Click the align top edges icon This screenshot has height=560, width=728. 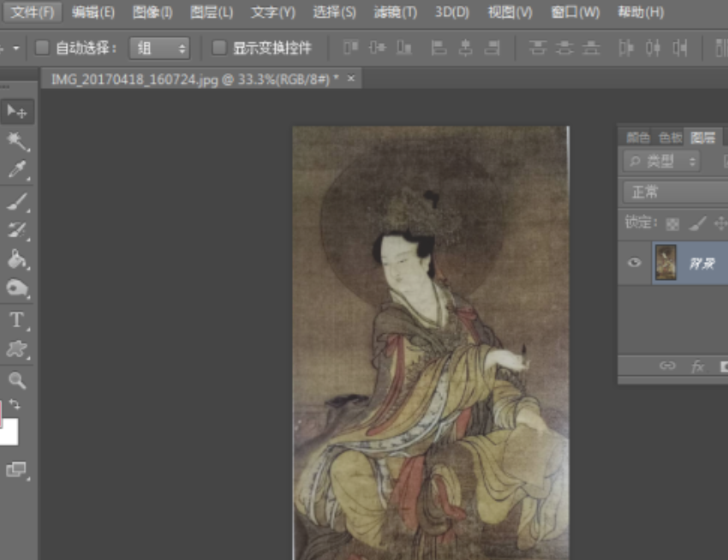(351, 47)
